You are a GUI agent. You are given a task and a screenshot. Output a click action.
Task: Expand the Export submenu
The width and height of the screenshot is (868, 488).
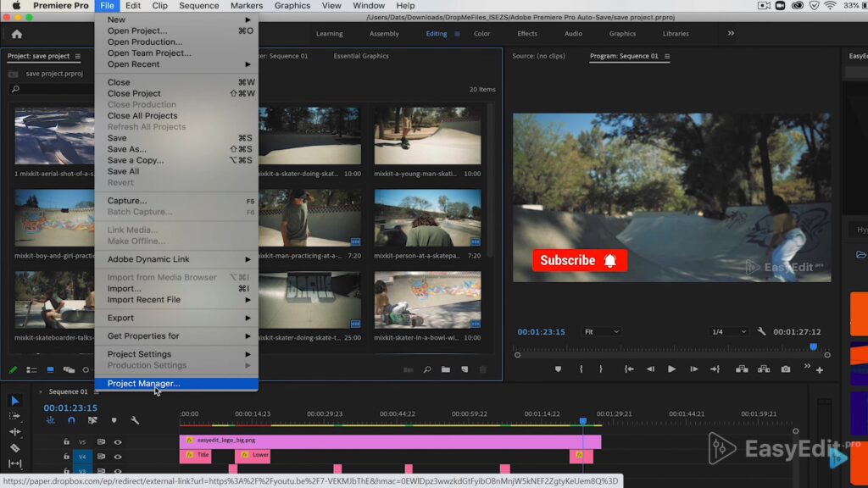click(x=176, y=318)
